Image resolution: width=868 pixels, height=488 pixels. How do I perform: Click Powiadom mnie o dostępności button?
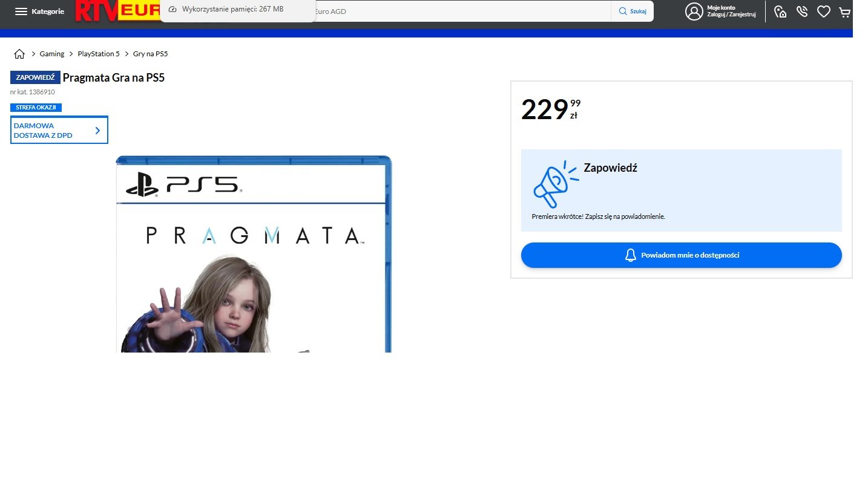click(681, 255)
